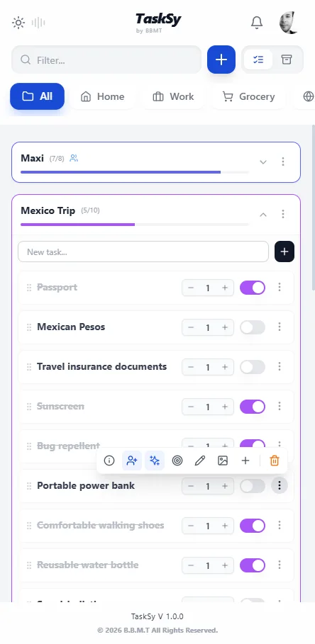Click the blue plus new list button
Image resolution: width=315 pixels, height=644 pixels.
pyautogui.click(x=221, y=60)
